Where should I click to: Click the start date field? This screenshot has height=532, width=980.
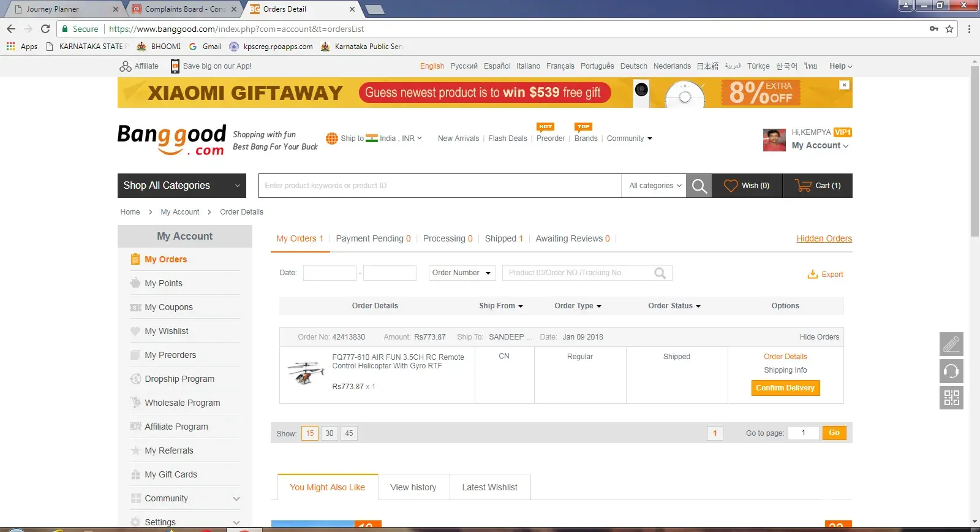click(x=330, y=273)
